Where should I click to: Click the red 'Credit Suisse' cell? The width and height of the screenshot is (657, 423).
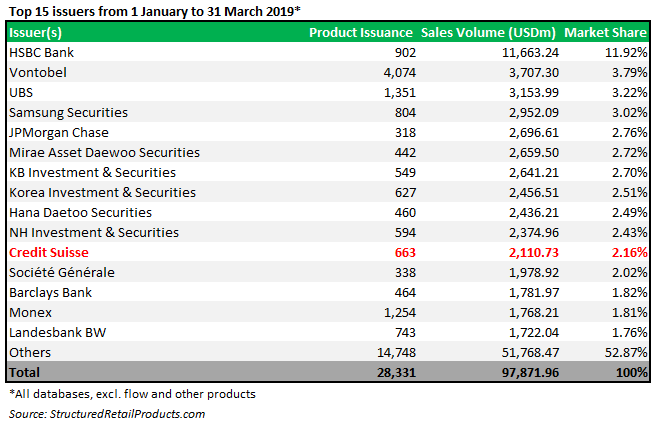coord(49,253)
